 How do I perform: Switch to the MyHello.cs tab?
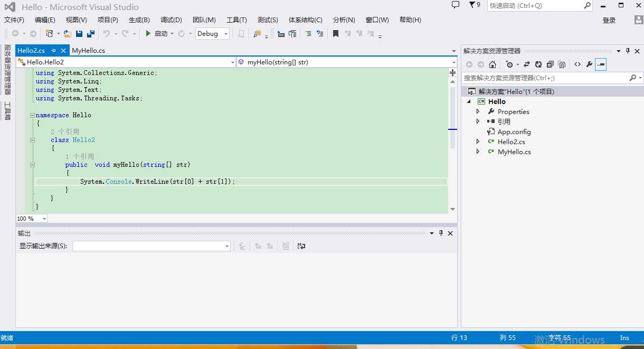(x=88, y=50)
